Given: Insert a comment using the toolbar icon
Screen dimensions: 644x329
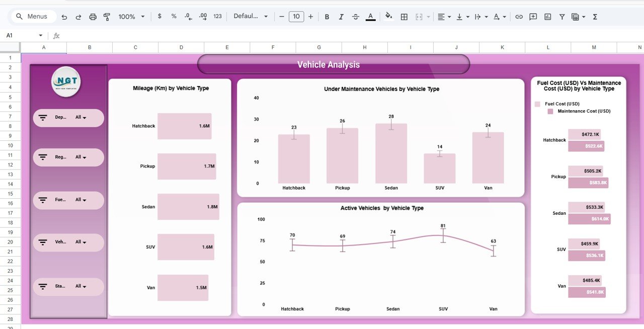Looking at the screenshot, I should [x=533, y=16].
